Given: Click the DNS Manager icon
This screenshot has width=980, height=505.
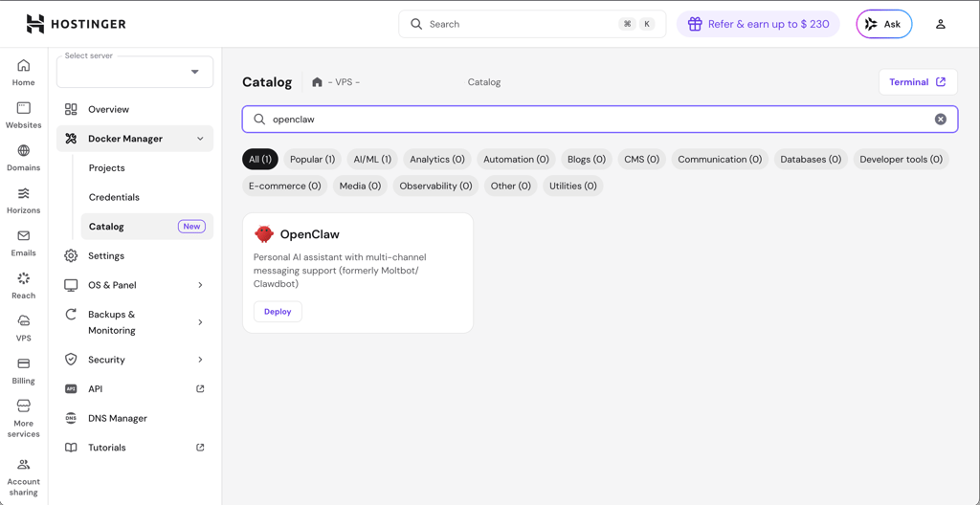Looking at the screenshot, I should tap(71, 418).
